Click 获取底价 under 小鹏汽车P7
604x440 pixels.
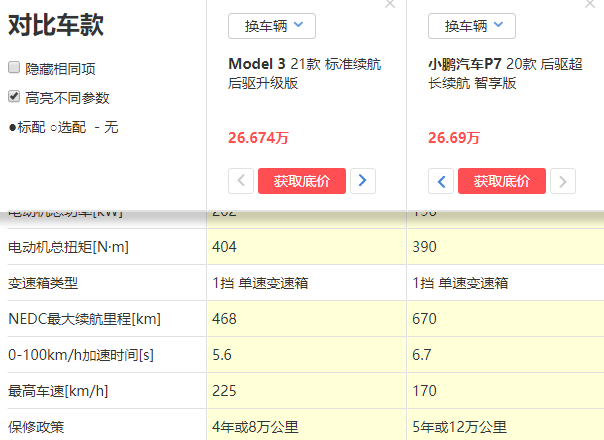click(502, 181)
